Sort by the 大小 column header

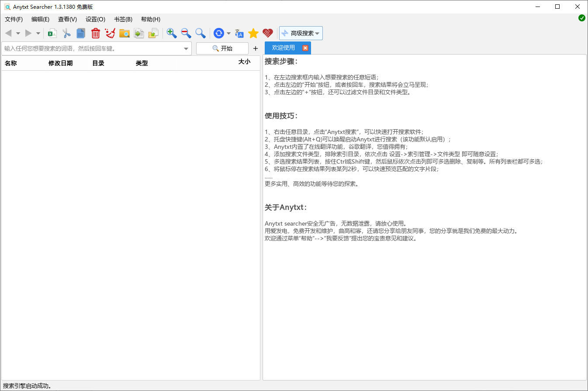pyautogui.click(x=244, y=62)
